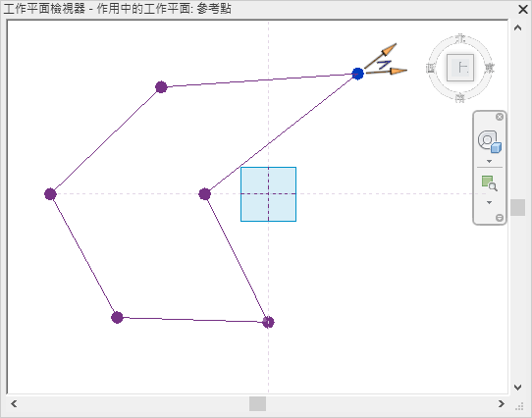Expand steering wheel options dropdown arrow
The height and width of the screenshot is (418, 532).
pyautogui.click(x=489, y=161)
